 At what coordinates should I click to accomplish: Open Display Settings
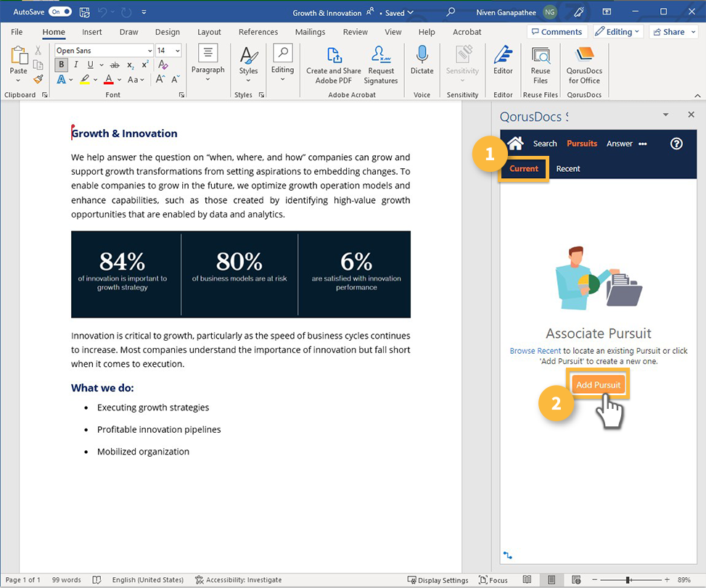pyautogui.click(x=438, y=580)
